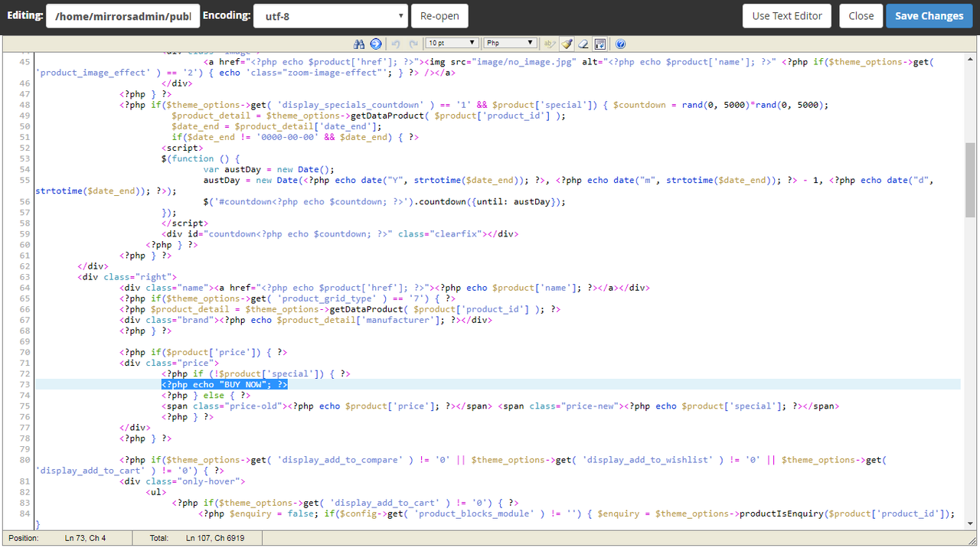This screenshot has width=980, height=551.
Task: Click the $(function () { line
Action: pyautogui.click(x=201, y=158)
